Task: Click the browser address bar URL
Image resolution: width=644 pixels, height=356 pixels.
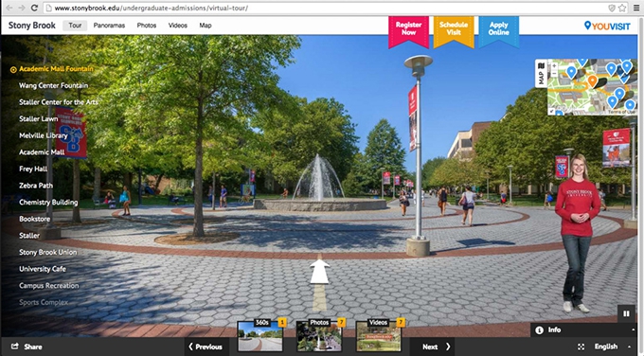Action: [152, 8]
